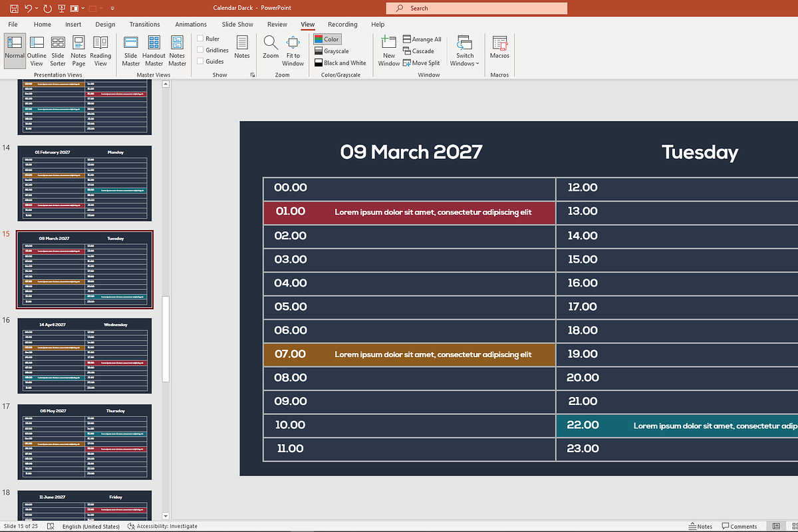Open Switch Windows dropdown
Screen dimensions: 798x532
[x=465, y=51]
